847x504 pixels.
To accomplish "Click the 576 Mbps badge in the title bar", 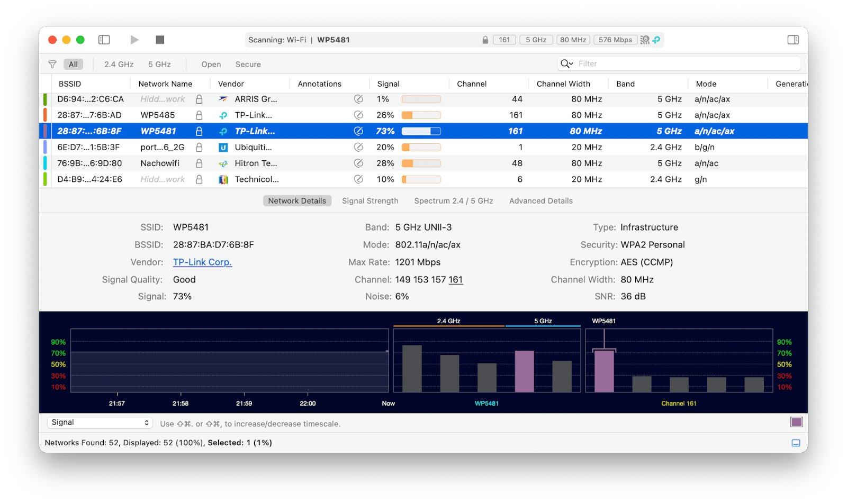I will click(x=615, y=40).
